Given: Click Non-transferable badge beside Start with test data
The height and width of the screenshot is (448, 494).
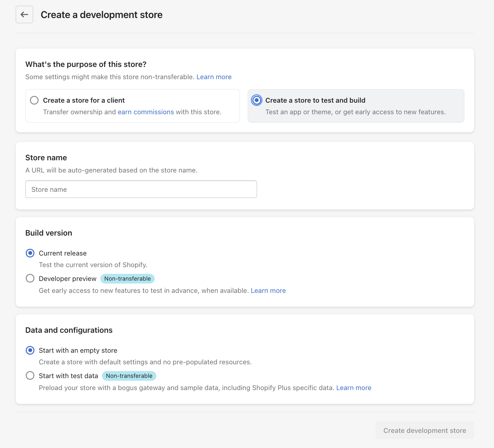Looking at the screenshot, I should click(x=129, y=376).
